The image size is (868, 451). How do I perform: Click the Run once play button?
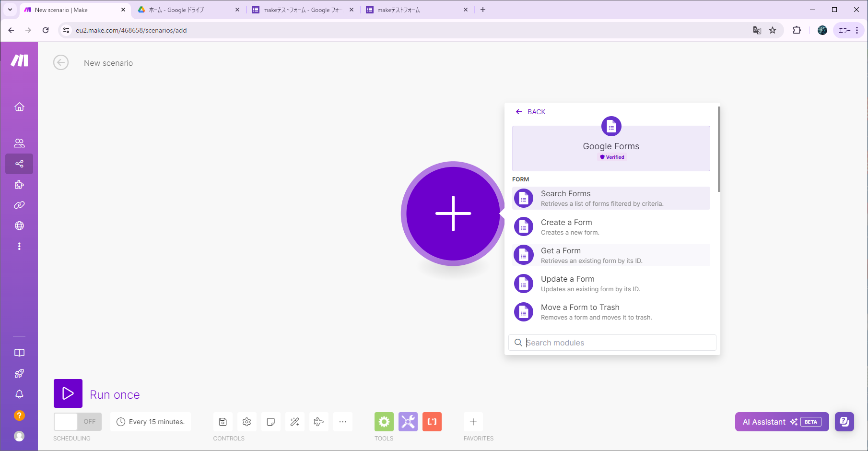coord(68,393)
